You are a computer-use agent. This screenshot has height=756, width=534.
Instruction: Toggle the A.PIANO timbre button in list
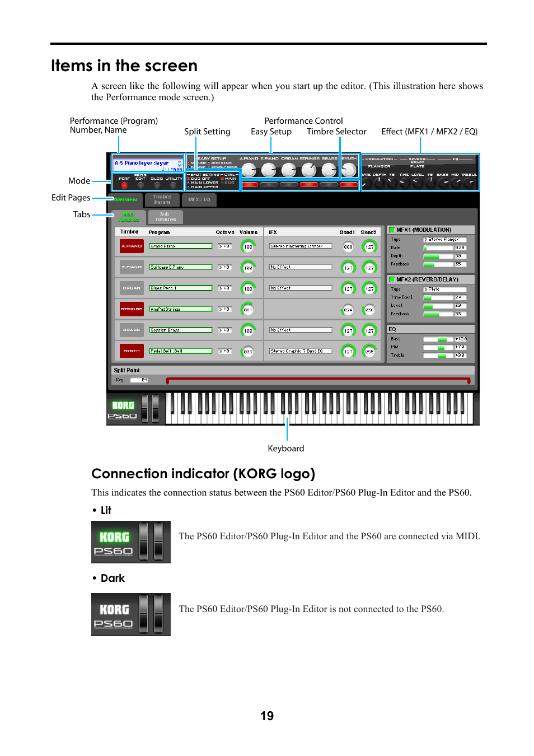pyautogui.click(x=132, y=246)
